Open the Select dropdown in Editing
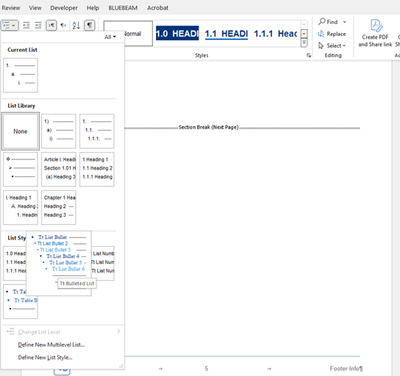Screen dimensions: 400x376 [332, 45]
